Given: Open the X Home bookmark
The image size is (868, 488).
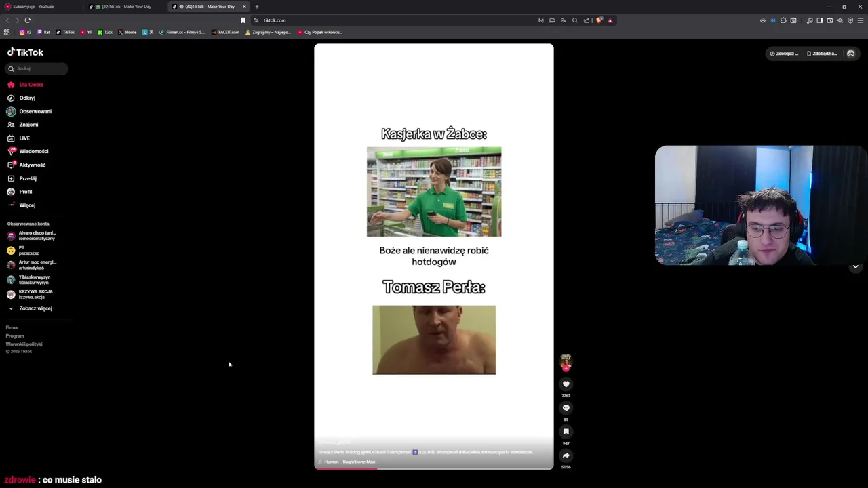Looking at the screenshot, I should click(x=127, y=32).
